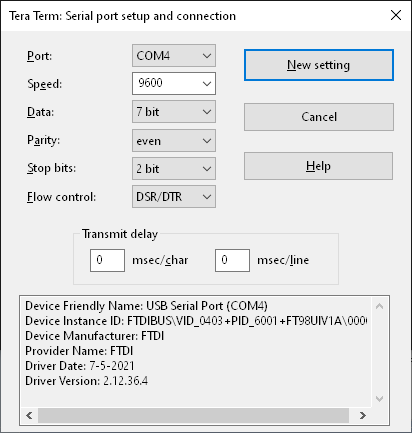Click the scroll down arrow in device info
The height and width of the screenshot is (433, 412).
pyautogui.click(x=379, y=398)
